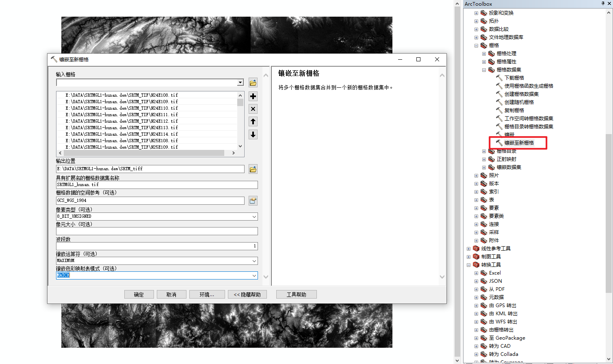The height and width of the screenshot is (364, 613).
Task: Click the 取消 button
Action: point(171,295)
